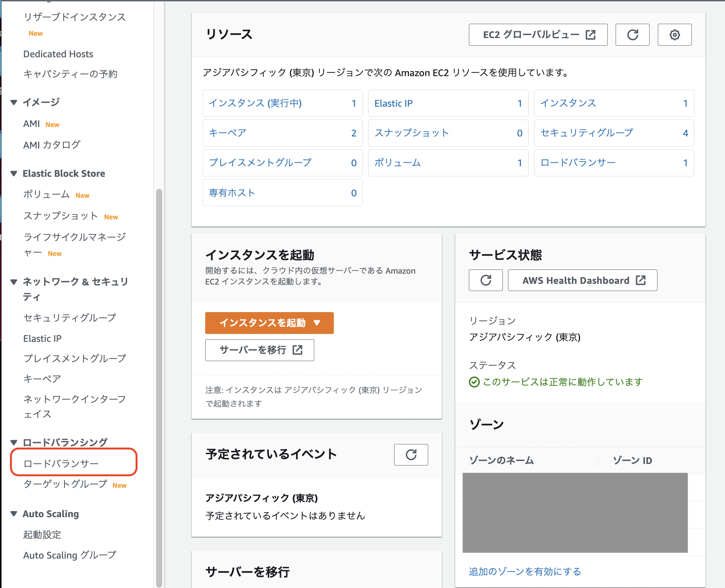Open EC2 グローバルビュー in new tab

coord(537,34)
